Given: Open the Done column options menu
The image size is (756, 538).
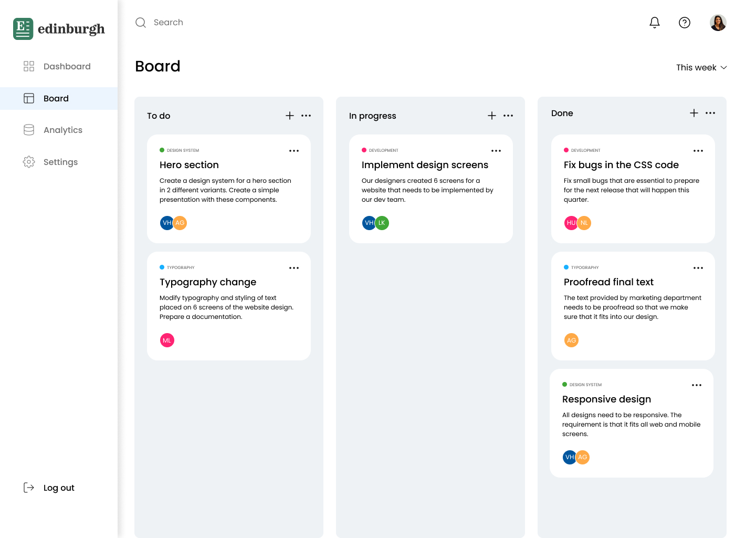Looking at the screenshot, I should click(710, 113).
